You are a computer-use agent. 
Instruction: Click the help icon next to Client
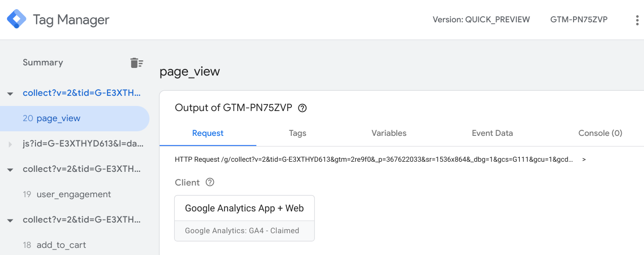[x=210, y=183]
